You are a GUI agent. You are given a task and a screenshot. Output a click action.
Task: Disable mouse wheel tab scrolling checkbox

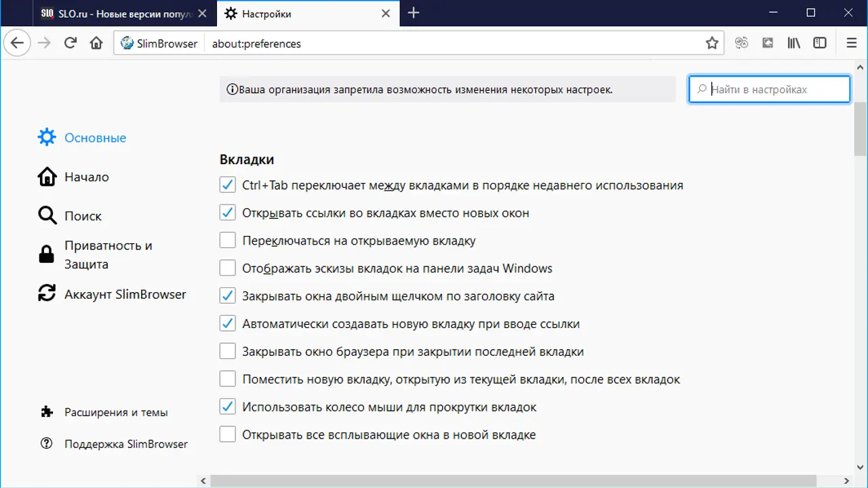[227, 407]
